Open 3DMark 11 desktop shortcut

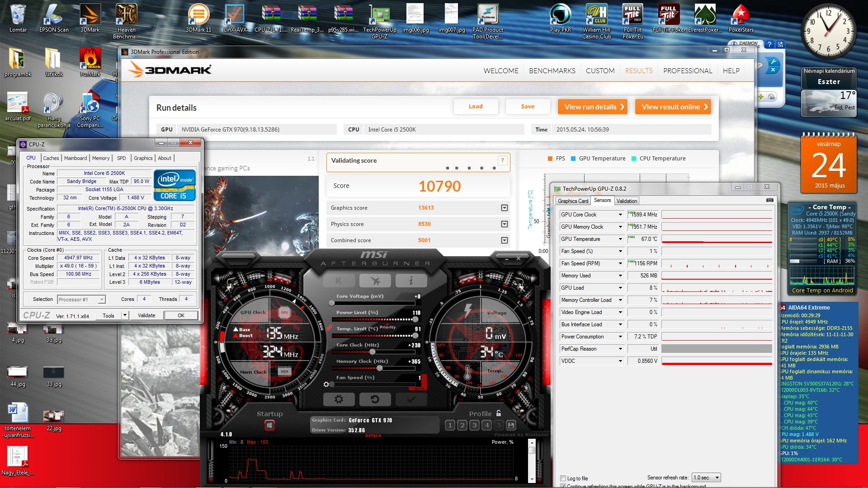[x=198, y=18]
